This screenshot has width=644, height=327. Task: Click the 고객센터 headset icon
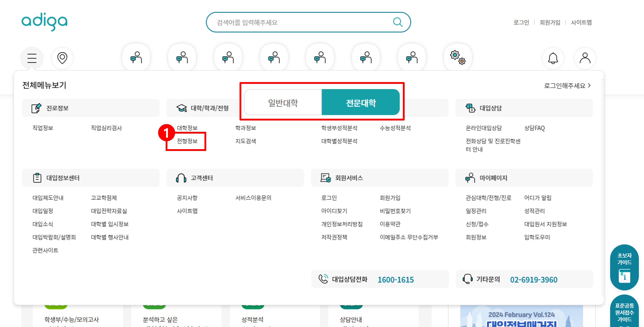click(x=181, y=178)
